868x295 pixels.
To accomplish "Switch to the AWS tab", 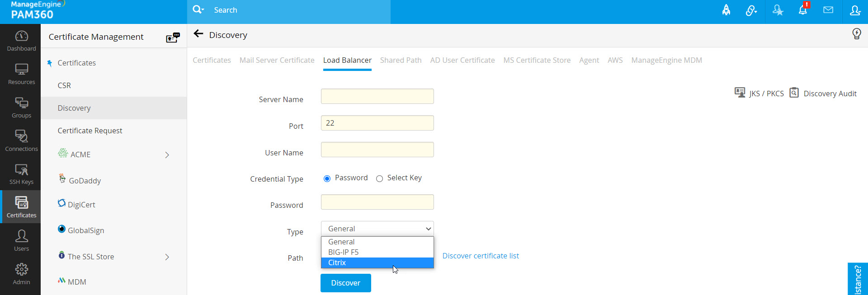I will 615,60.
